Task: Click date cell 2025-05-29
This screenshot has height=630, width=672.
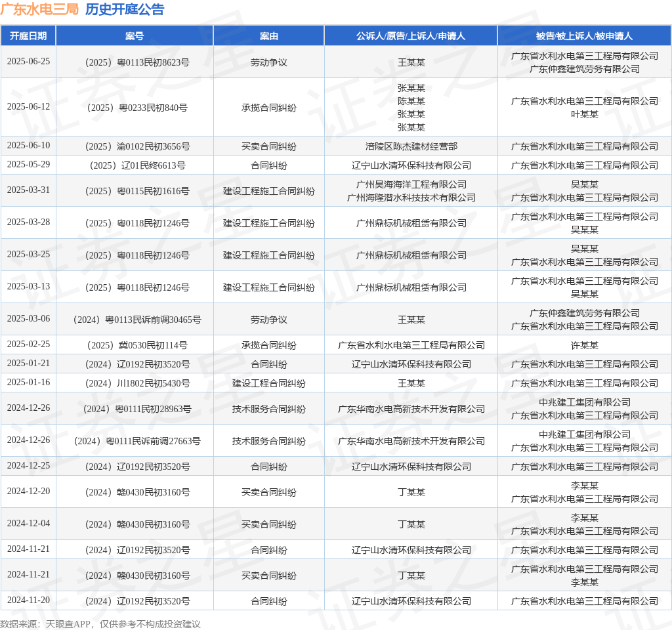Action: coord(28,165)
